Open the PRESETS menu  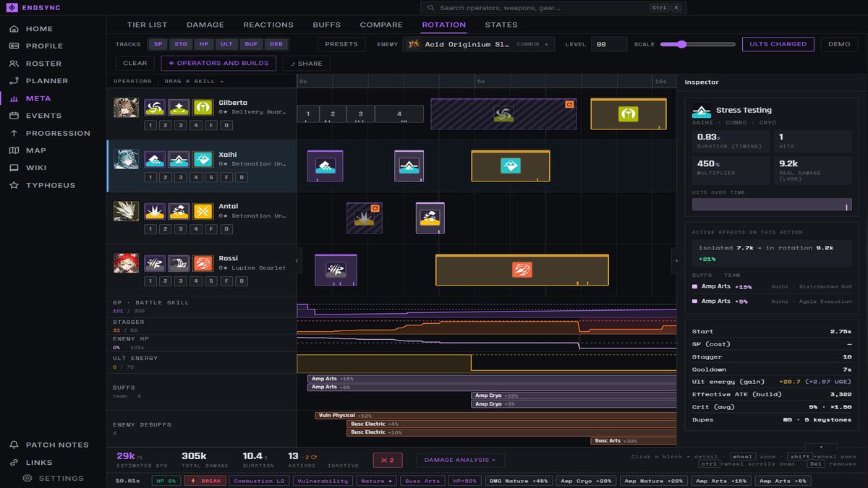[341, 44]
